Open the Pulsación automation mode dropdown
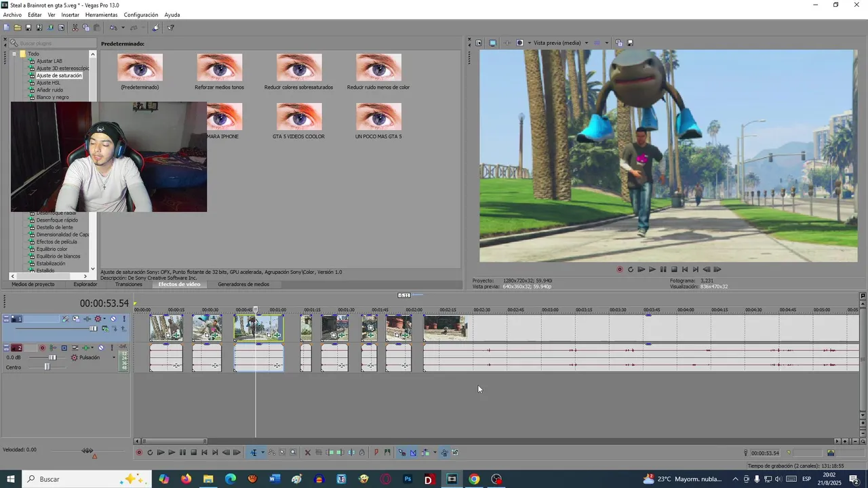This screenshot has height=488, width=868. [x=114, y=357]
